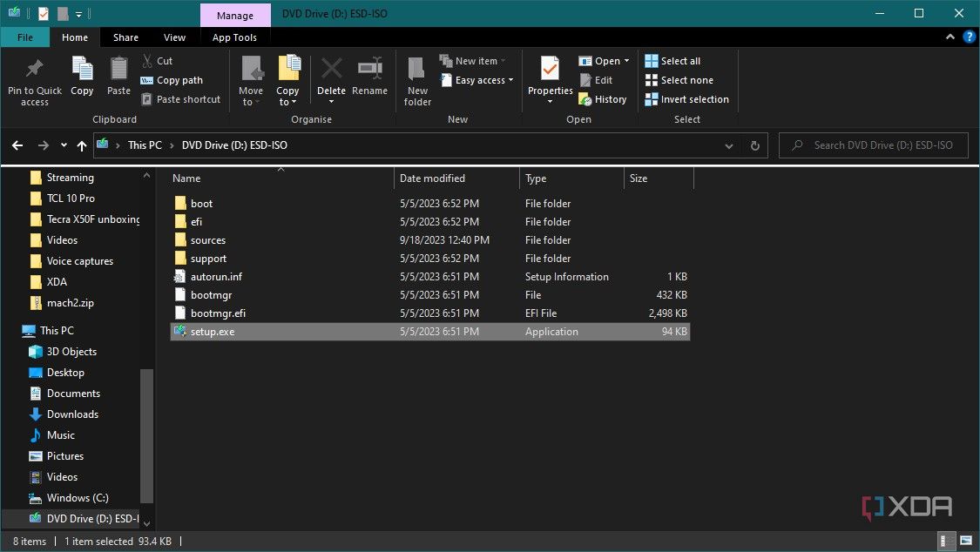980x552 pixels.
Task: Switch to the View ribbon tab
Action: [x=174, y=37]
